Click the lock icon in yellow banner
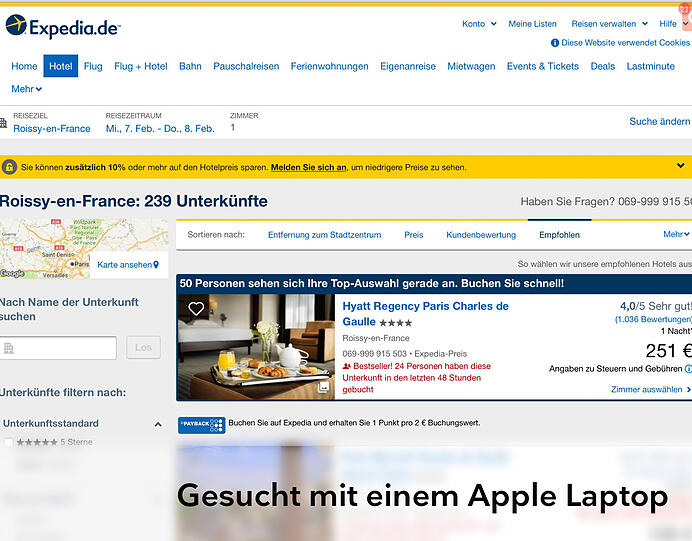 tap(9, 167)
